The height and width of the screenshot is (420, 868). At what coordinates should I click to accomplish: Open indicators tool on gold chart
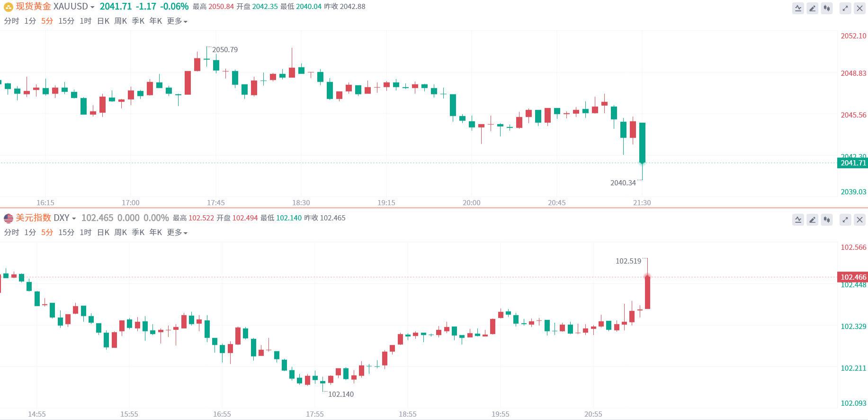[798, 8]
